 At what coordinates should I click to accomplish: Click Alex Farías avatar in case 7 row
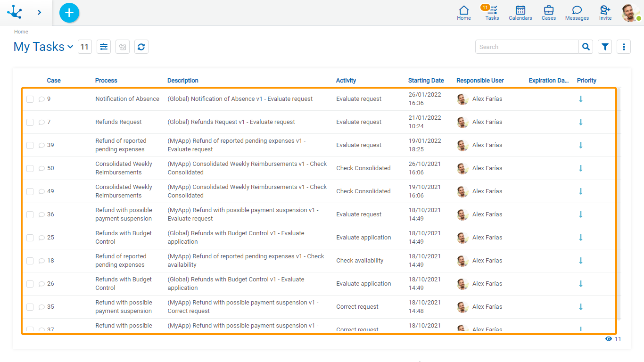(x=462, y=122)
